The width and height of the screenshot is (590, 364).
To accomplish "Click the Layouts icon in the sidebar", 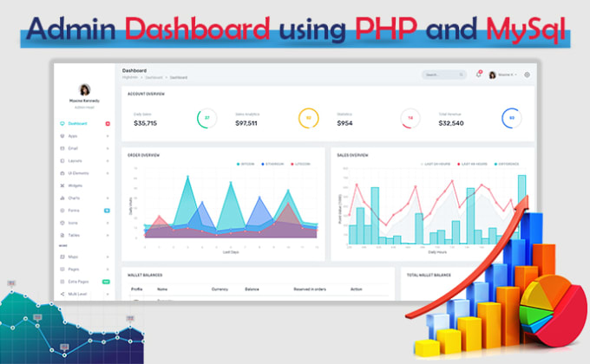I will click(x=62, y=160).
